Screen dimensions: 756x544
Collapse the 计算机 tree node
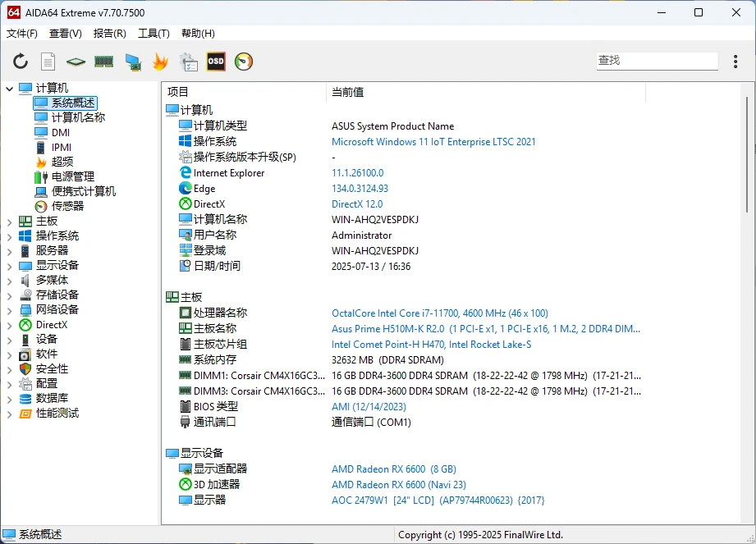click(10, 89)
